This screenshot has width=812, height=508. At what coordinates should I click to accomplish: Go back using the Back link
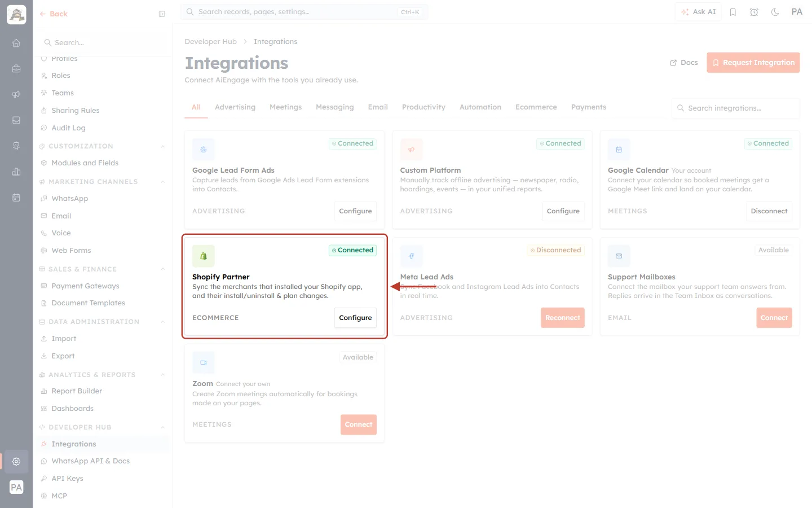click(x=54, y=14)
